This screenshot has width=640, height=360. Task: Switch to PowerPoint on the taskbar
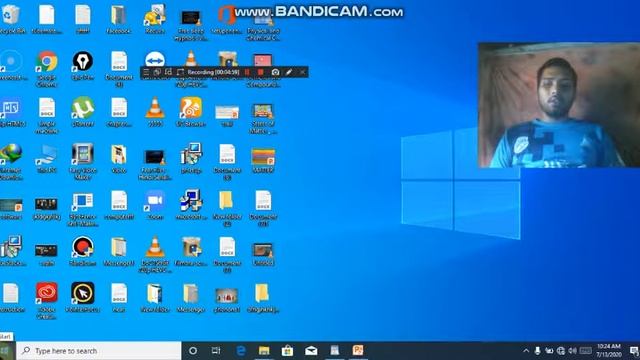358,351
